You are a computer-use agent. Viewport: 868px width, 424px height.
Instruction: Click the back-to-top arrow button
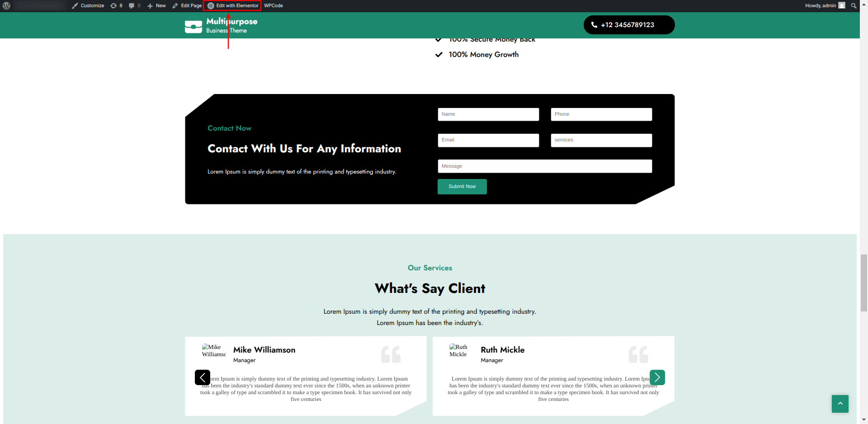coord(840,404)
